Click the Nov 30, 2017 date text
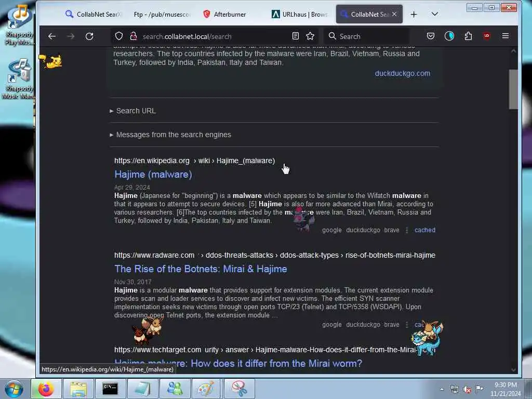532x399 pixels. (x=132, y=282)
